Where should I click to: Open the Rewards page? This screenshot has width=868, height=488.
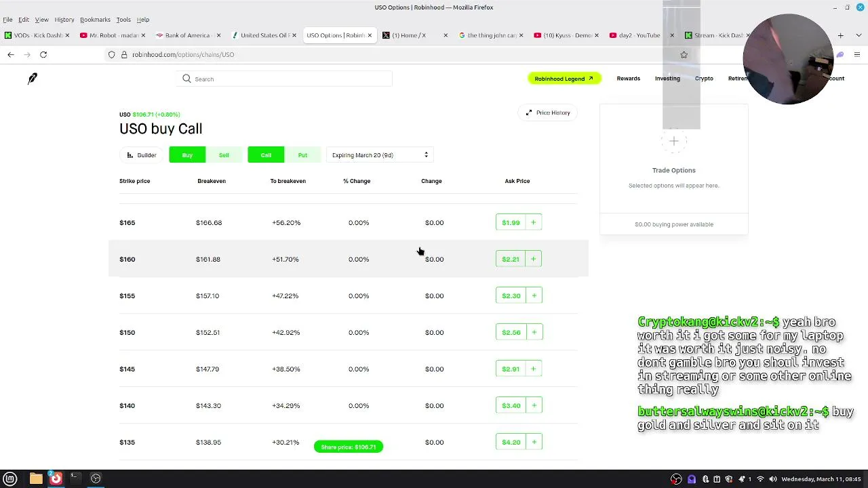click(628, 79)
